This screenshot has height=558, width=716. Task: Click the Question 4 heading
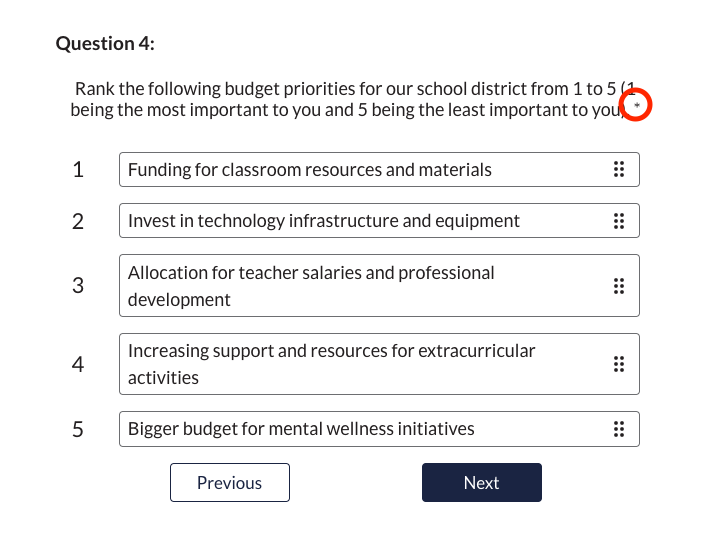point(105,44)
